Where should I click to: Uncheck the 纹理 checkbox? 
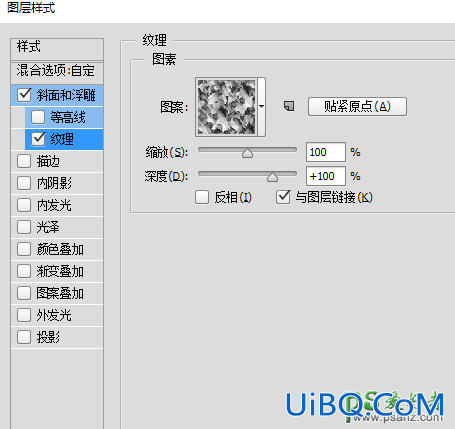38,139
